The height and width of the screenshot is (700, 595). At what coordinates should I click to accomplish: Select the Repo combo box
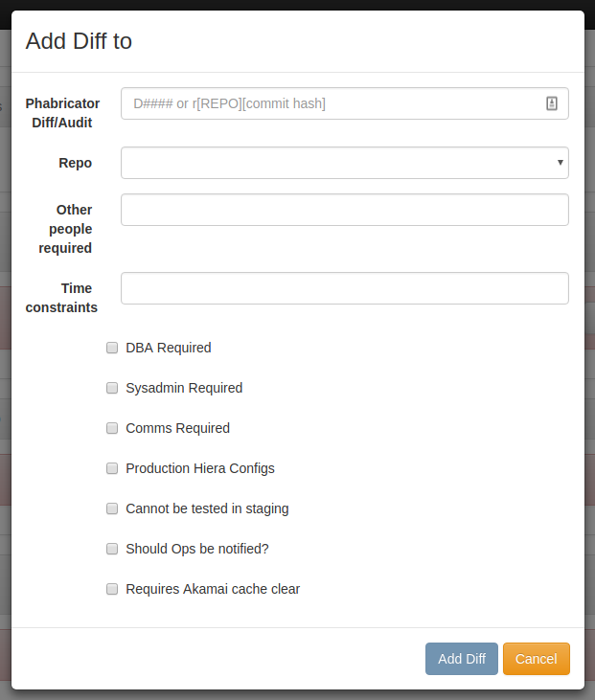(344, 163)
